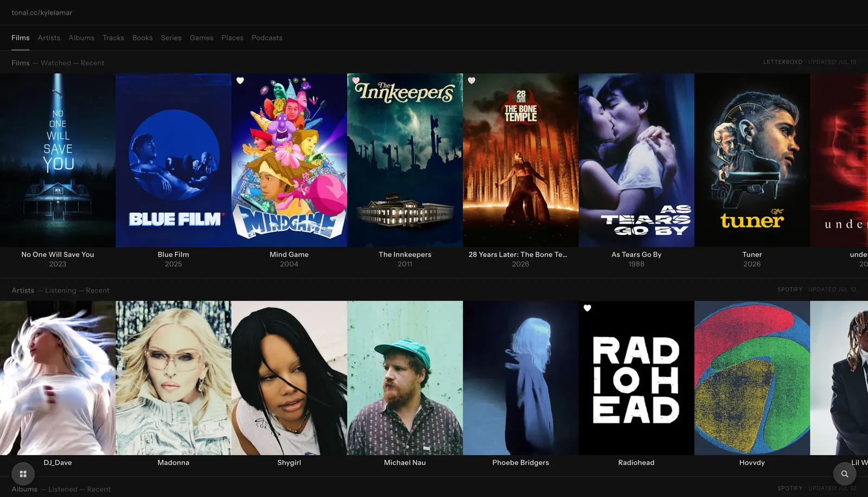Image resolution: width=868 pixels, height=497 pixels.
Task: Select the Games tab
Action: (x=201, y=38)
